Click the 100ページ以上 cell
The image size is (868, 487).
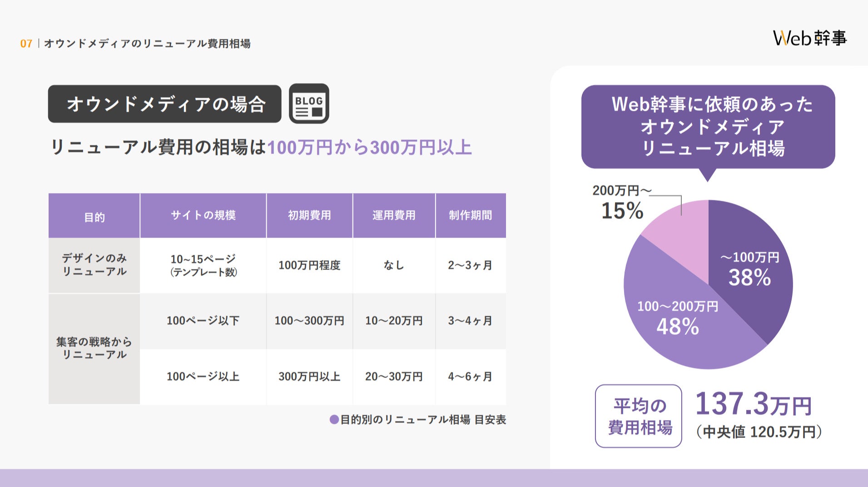click(x=203, y=377)
